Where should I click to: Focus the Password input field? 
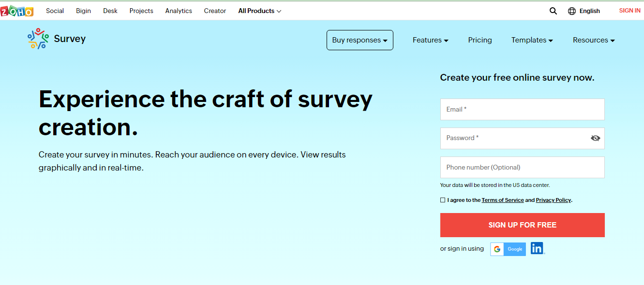point(523,138)
